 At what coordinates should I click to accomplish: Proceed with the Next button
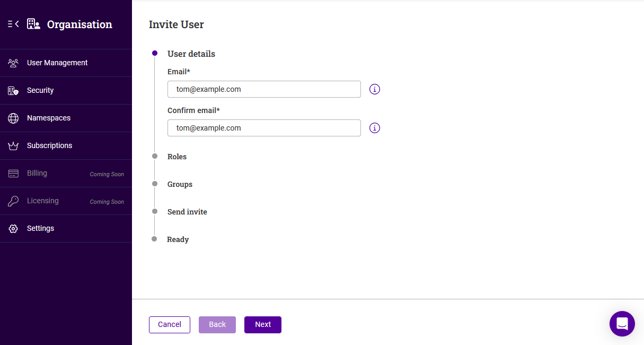(x=263, y=325)
